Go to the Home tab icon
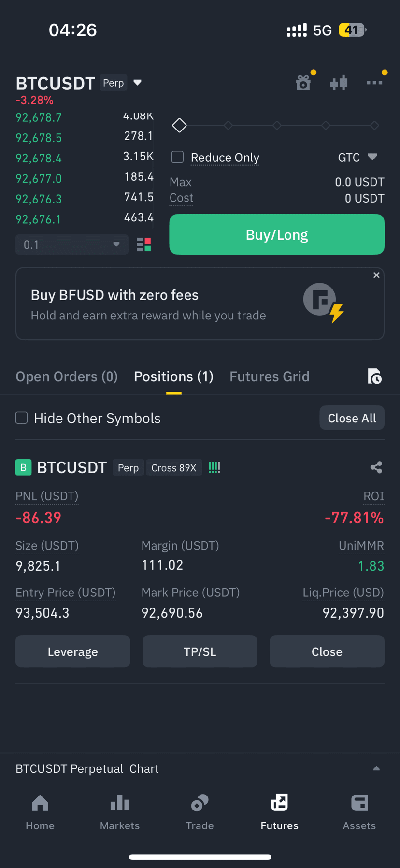 point(40,803)
